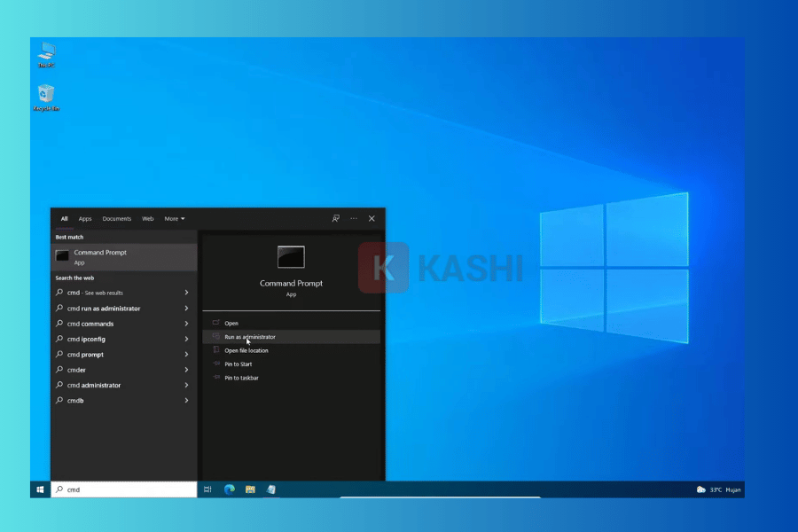The width and height of the screenshot is (798, 532).
Task: Open Microsoft Edge from the taskbar
Action: [x=230, y=489]
